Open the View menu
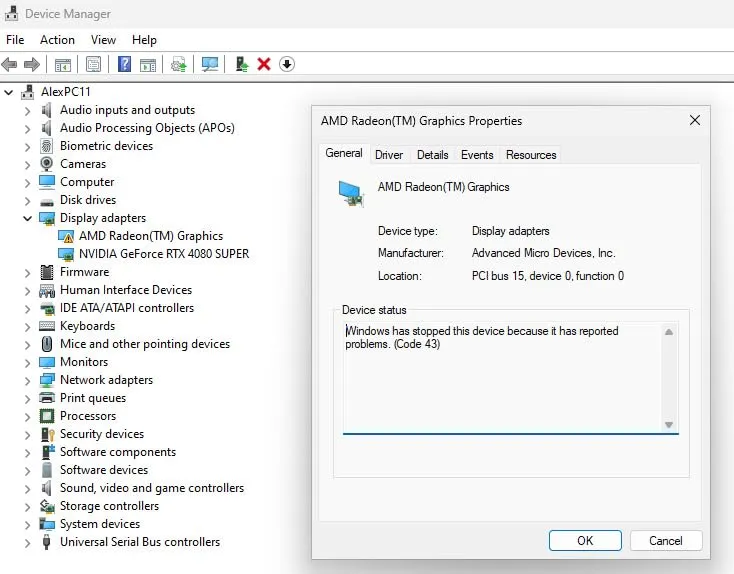Screen dimensions: 734x574 coord(103,40)
